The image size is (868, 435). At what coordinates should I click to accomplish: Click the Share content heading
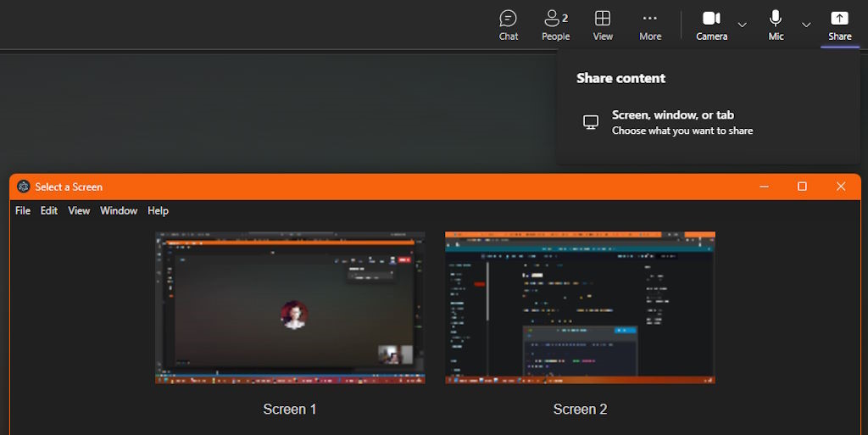click(620, 78)
